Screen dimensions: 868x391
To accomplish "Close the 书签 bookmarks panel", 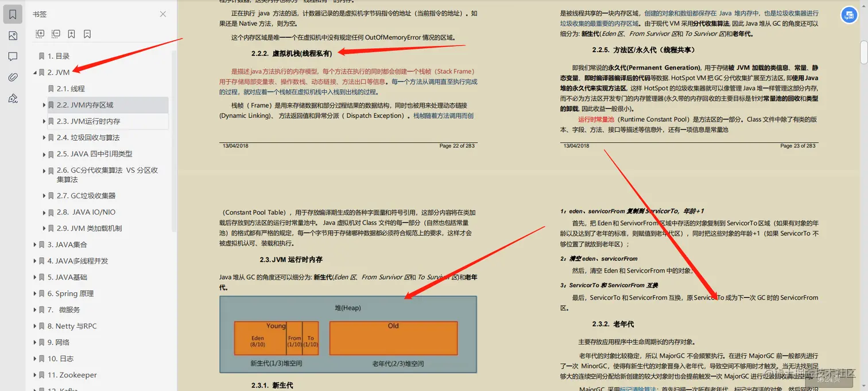I will pos(162,14).
